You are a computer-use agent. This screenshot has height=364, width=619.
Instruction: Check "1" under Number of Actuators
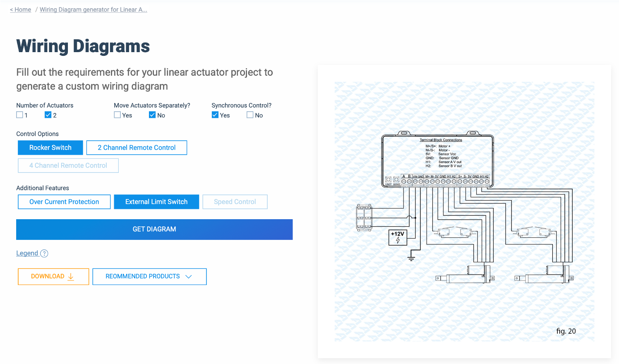[x=19, y=115]
